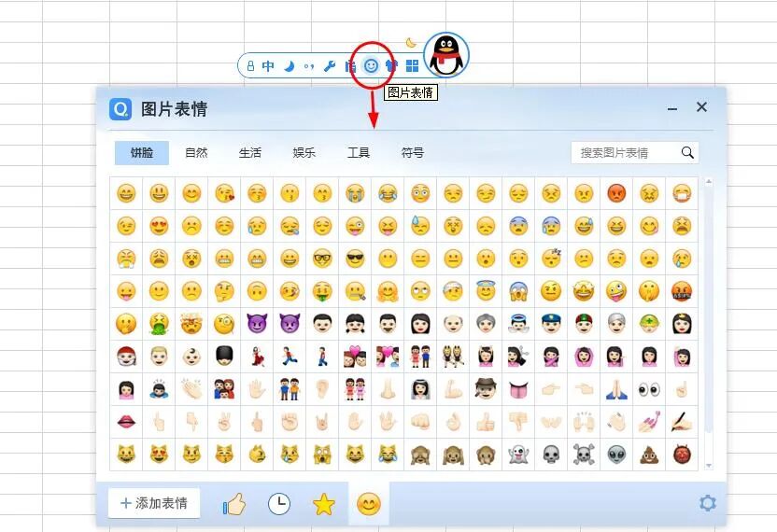Screen dimensions: 777x532
Task: Insert the red angry face emoji
Action: point(616,193)
